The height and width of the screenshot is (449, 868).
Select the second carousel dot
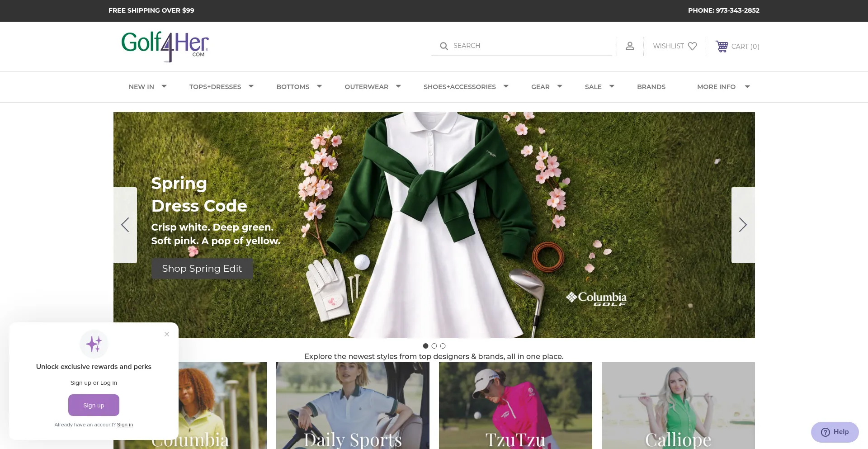434,346
